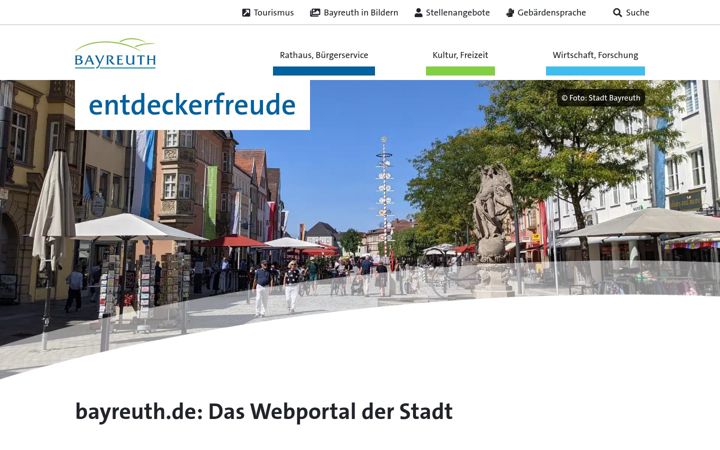Open the Bayreuth in Bildern link

click(354, 13)
